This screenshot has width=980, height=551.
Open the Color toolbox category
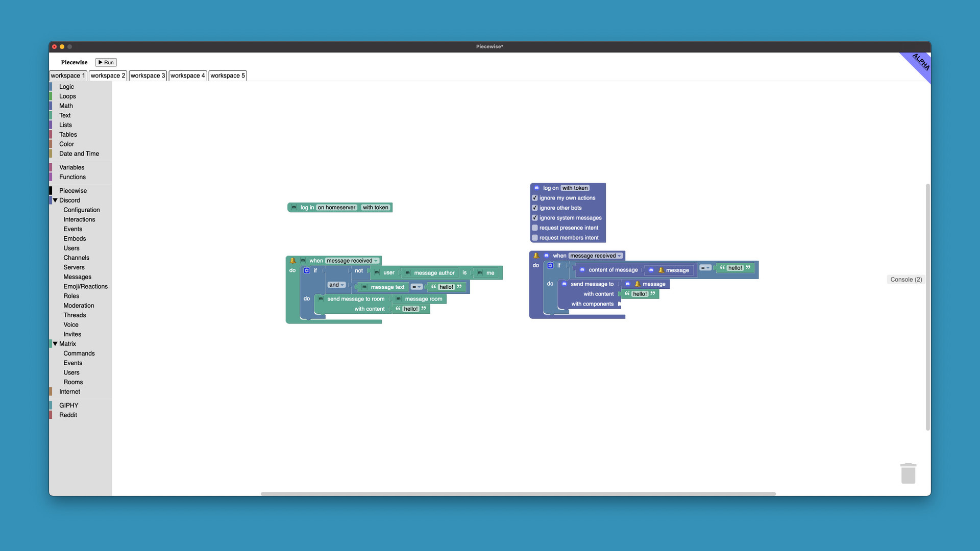66,144
